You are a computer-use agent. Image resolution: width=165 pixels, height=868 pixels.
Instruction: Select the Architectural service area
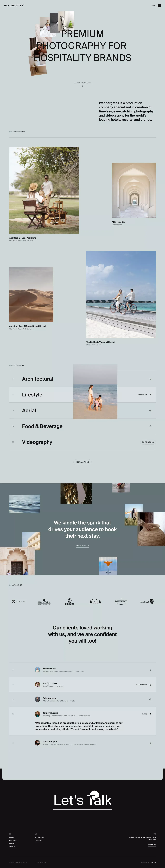37,379
